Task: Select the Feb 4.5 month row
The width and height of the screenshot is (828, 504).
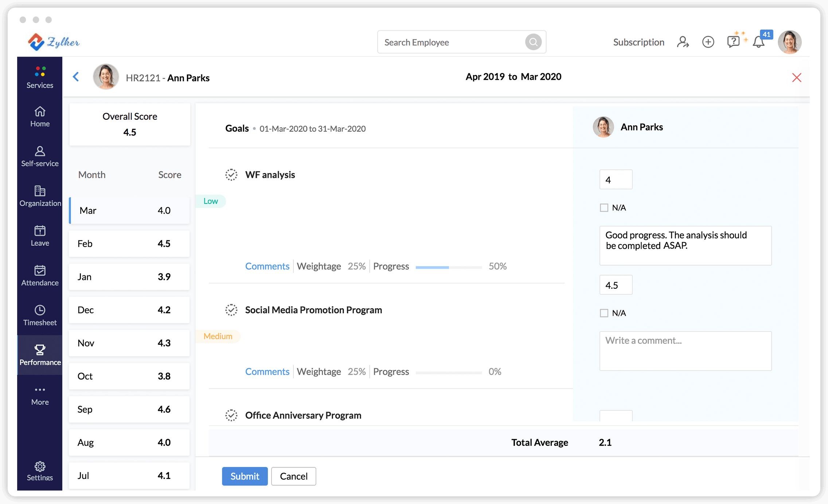Action: point(129,244)
